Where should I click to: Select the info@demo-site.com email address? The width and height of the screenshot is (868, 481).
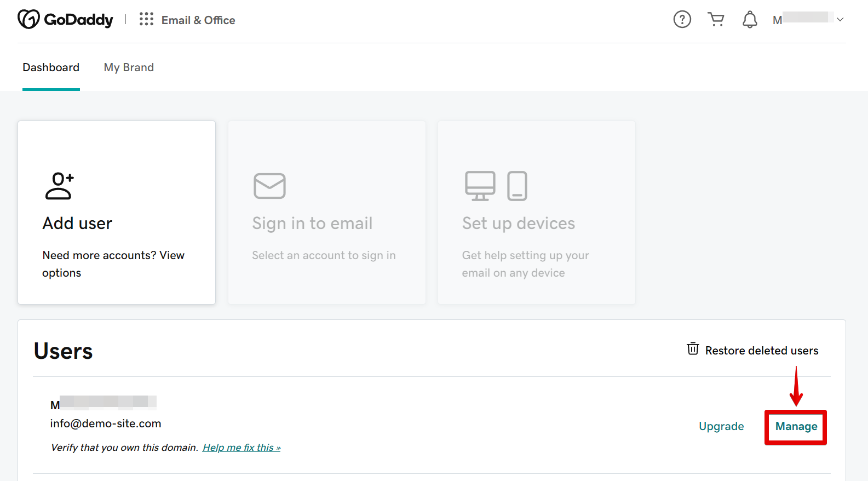(106, 423)
